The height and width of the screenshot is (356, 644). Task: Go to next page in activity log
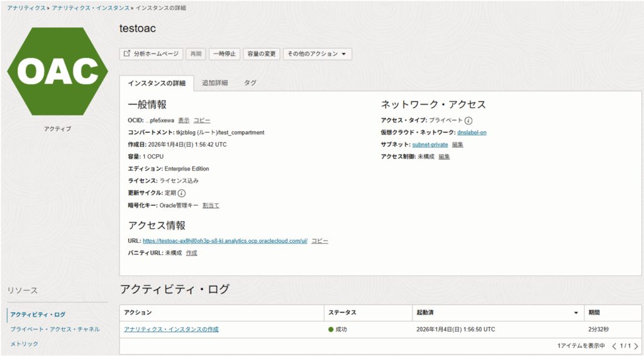click(636, 346)
